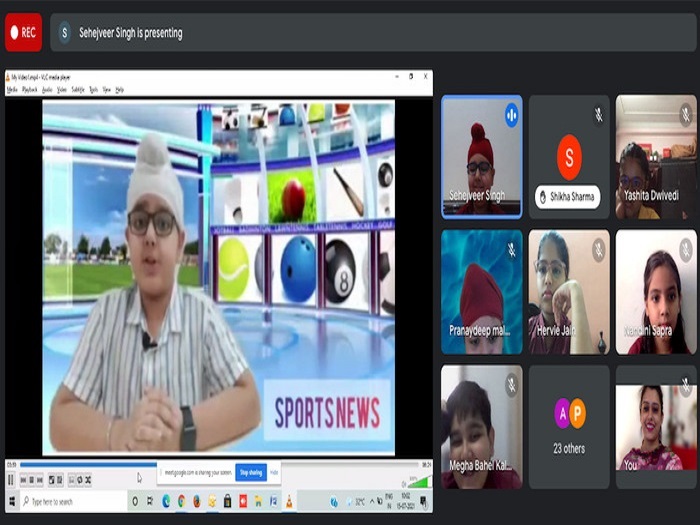Click Nandini Sapra's muted mic icon
The width and height of the screenshot is (700, 525).
686,250
